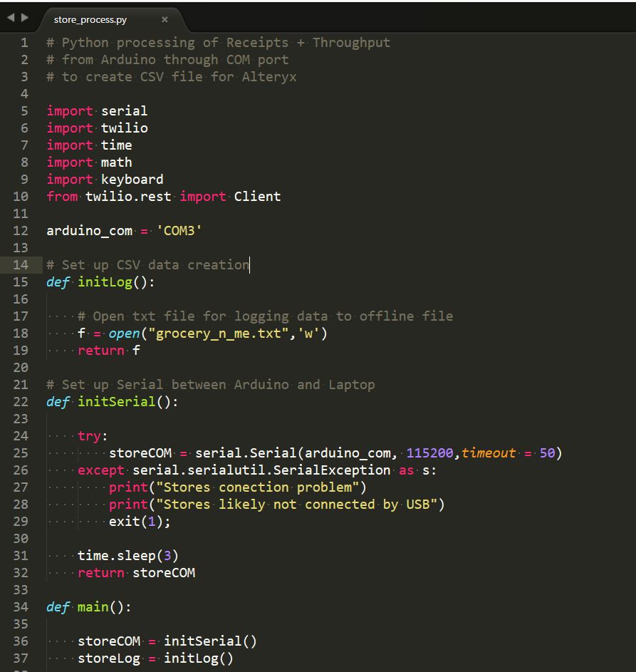
Task: Click line number 14 in gutter
Action: 21,265
